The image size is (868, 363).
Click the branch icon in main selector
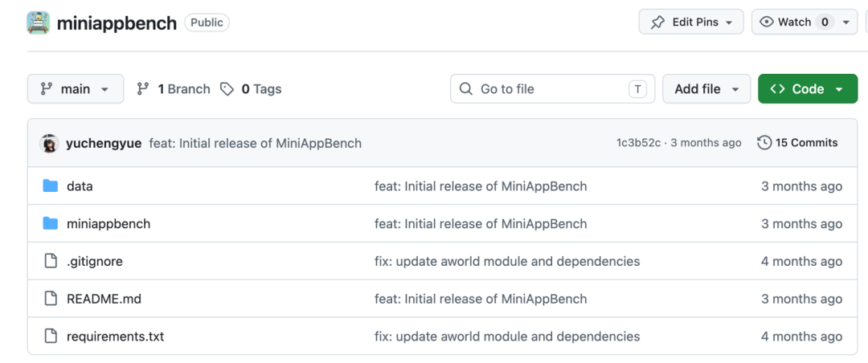pos(47,88)
